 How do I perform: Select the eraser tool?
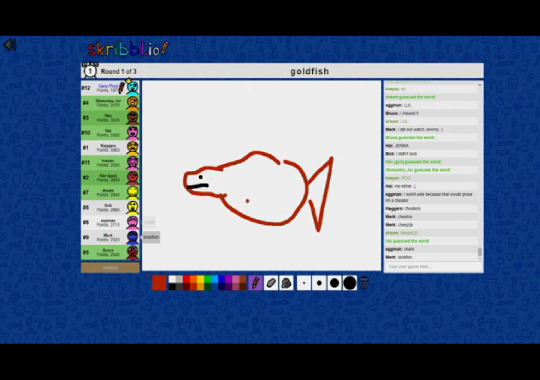point(271,283)
